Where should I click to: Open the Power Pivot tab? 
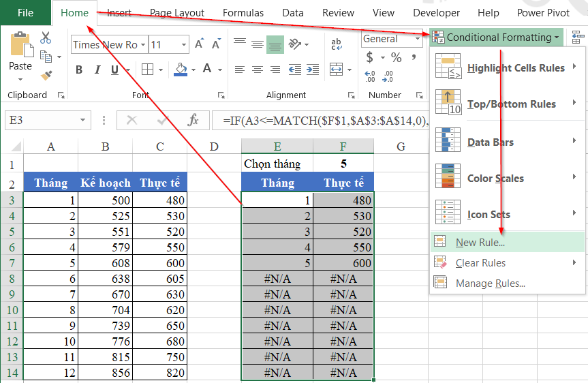543,13
